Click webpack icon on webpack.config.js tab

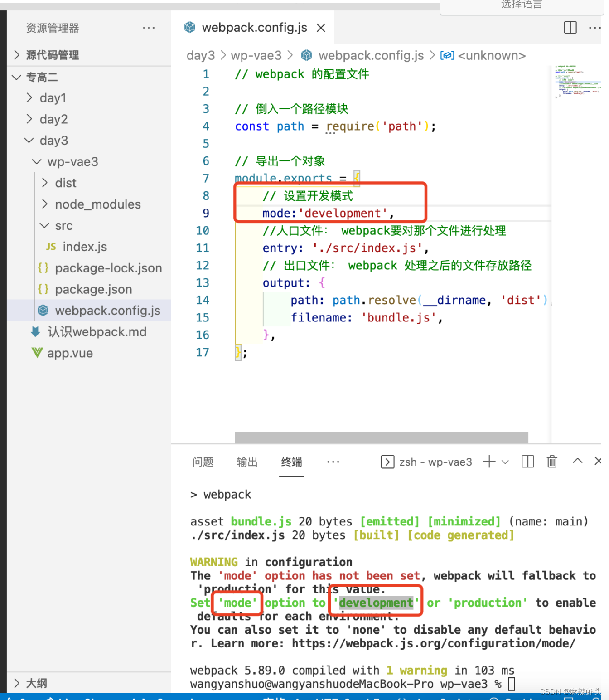190,28
